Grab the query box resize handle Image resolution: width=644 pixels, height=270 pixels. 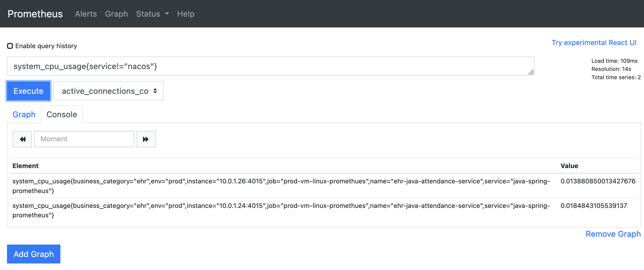530,72
